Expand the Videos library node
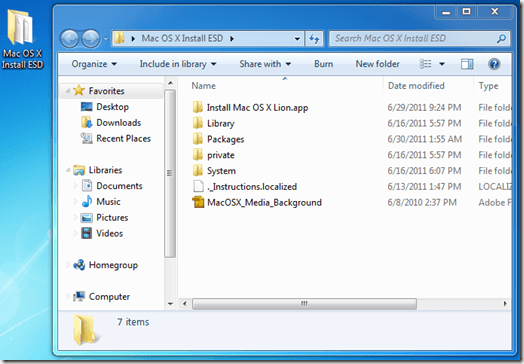The width and height of the screenshot is (524, 364). [75, 233]
